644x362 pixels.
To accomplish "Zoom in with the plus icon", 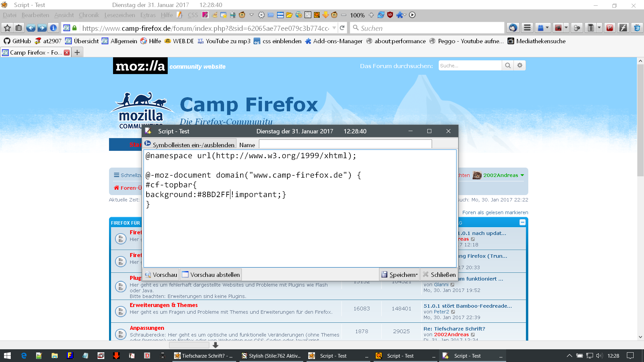I will click(371, 15).
